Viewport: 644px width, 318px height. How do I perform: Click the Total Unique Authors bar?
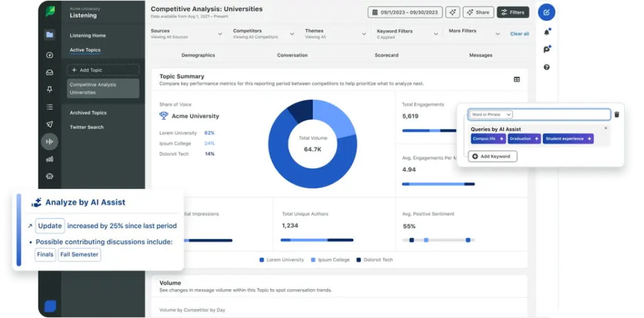[x=317, y=240]
